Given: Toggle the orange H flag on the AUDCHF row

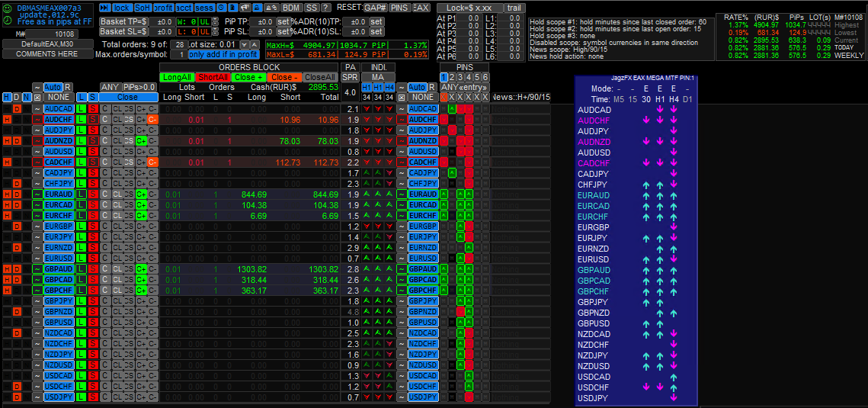Looking at the screenshot, I should coord(7,120).
